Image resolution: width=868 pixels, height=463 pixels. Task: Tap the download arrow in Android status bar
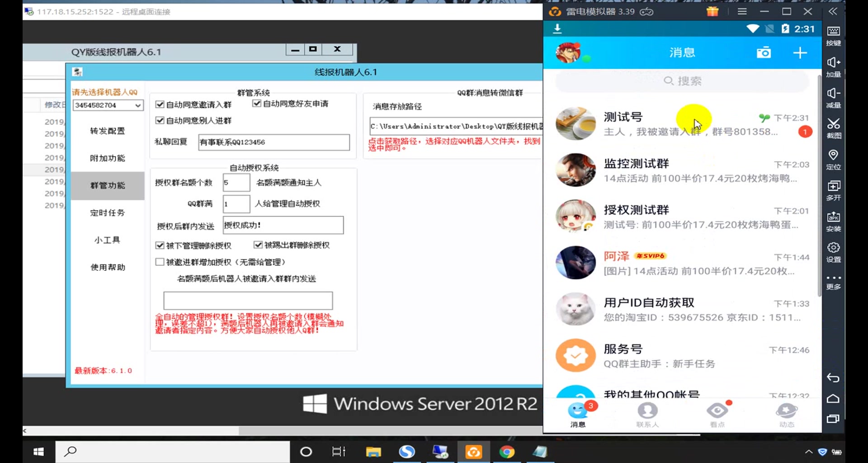[x=557, y=29]
